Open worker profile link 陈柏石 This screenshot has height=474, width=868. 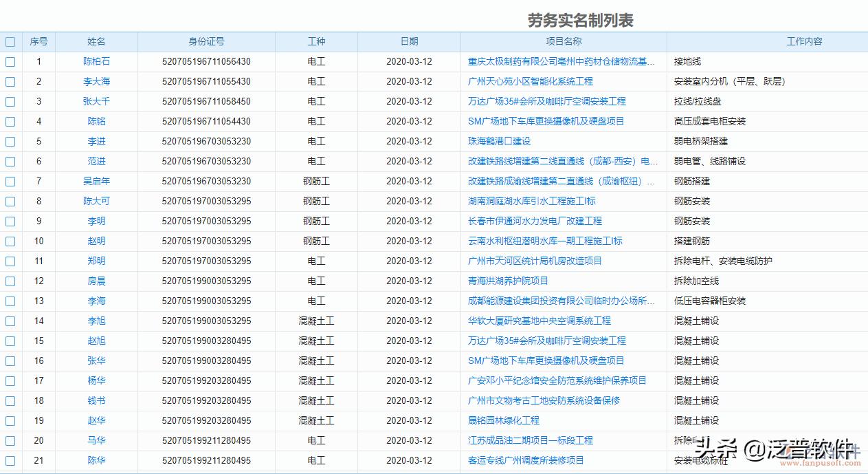96,61
